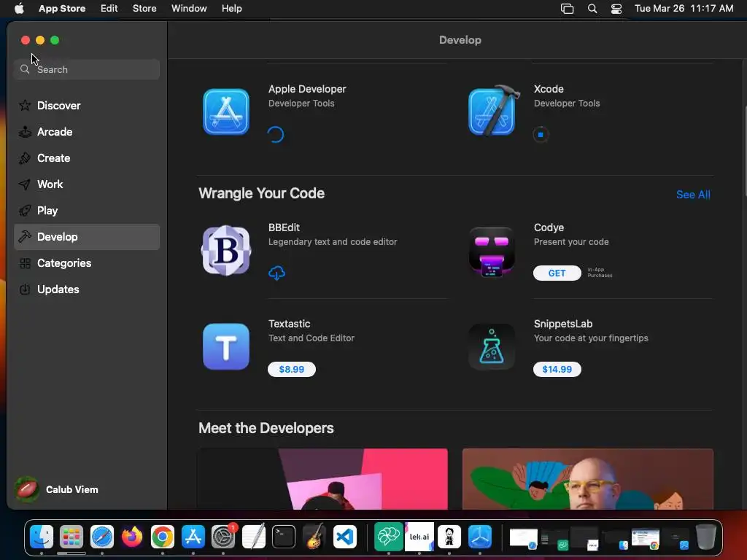The image size is (747, 560).
Task: Click App Store icon in the dock
Action: pyautogui.click(x=193, y=537)
